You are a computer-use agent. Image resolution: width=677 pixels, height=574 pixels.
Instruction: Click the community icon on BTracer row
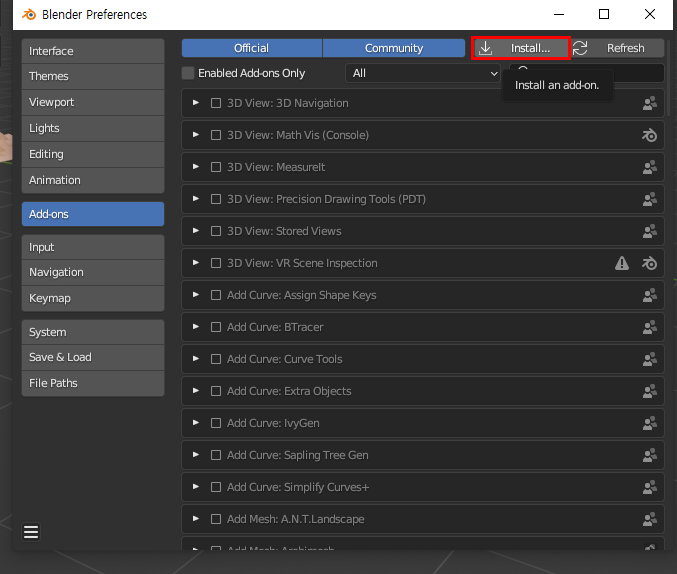[x=649, y=327]
